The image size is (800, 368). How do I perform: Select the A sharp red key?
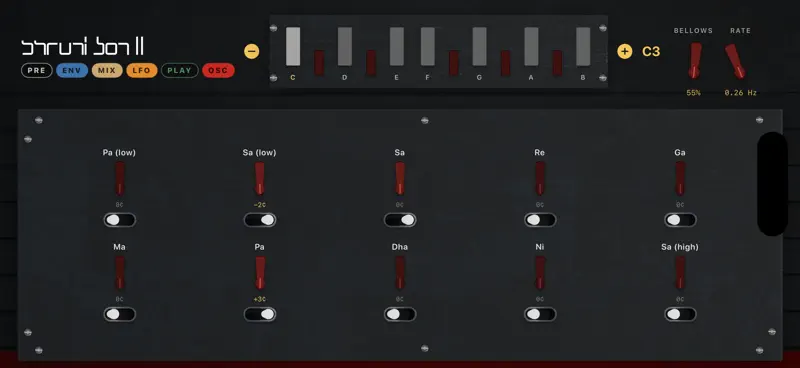[x=557, y=63]
